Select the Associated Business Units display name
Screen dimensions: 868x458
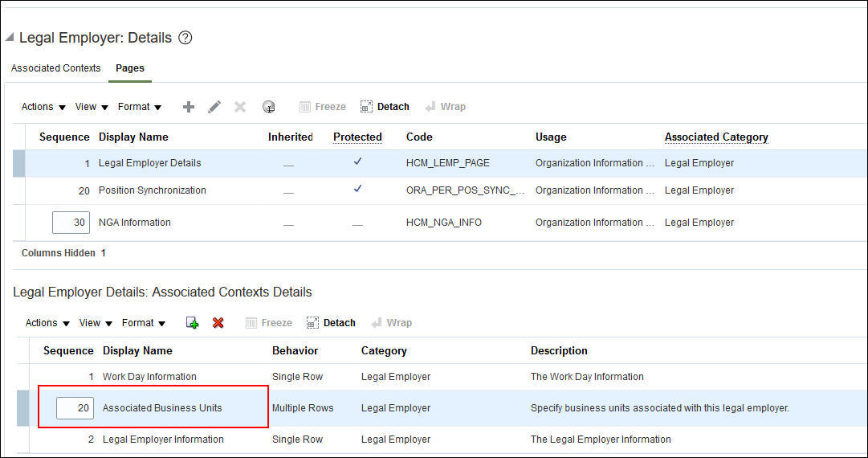[x=162, y=407]
